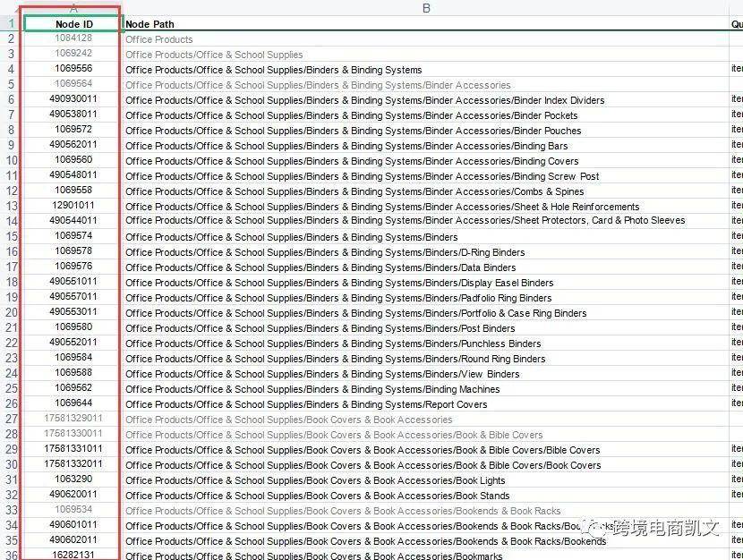The width and height of the screenshot is (743, 560).
Task: Select the cell containing Node ID 490930011
Action: (73, 99)
